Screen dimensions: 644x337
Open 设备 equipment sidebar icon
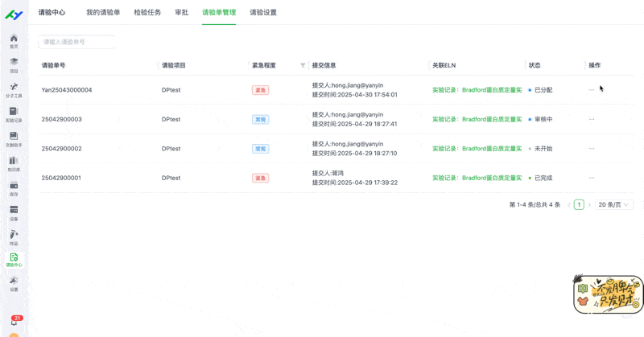pos(14,212)
